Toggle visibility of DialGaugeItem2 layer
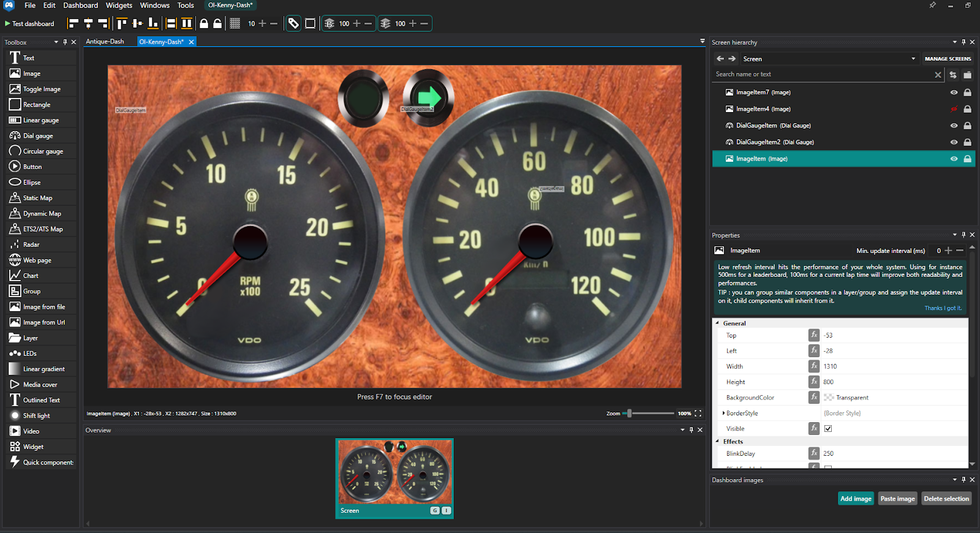This screenshot has height=533, width=980. [954, 142]
